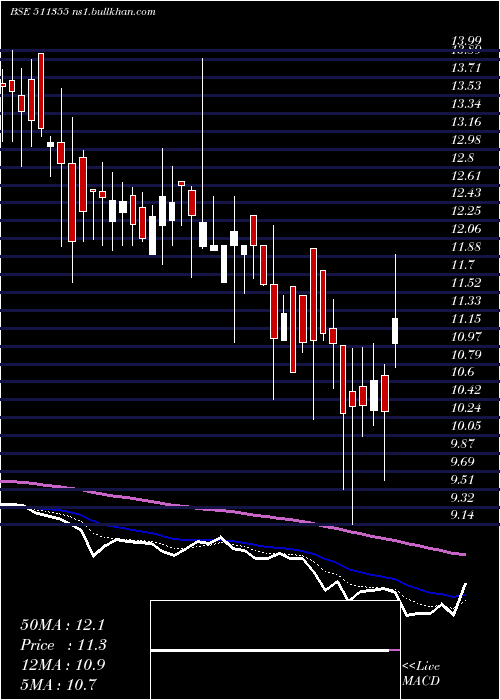Click the 13.34 price level label

click(x=466, y=104)
